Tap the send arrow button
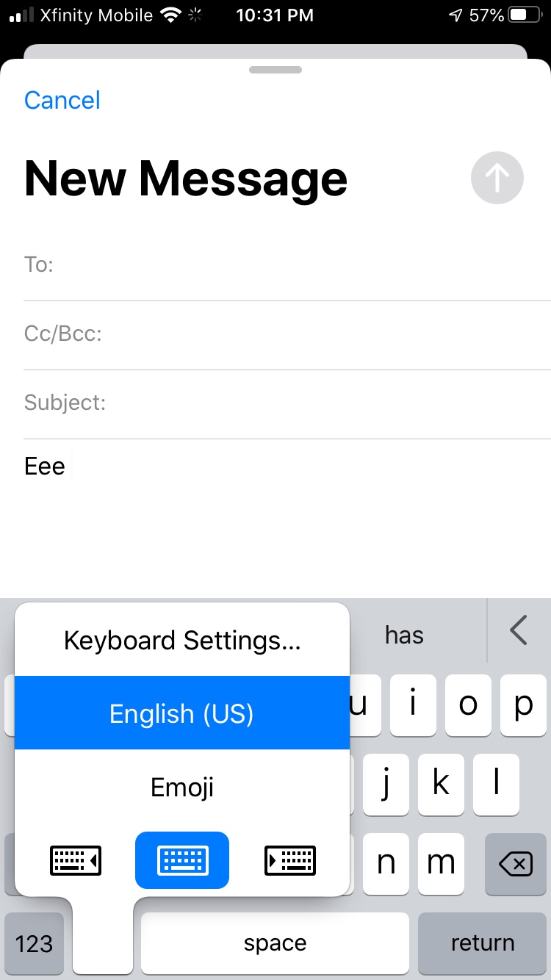Image resolution: width=551 pixels, height=980 pixels. pos(497,178)
